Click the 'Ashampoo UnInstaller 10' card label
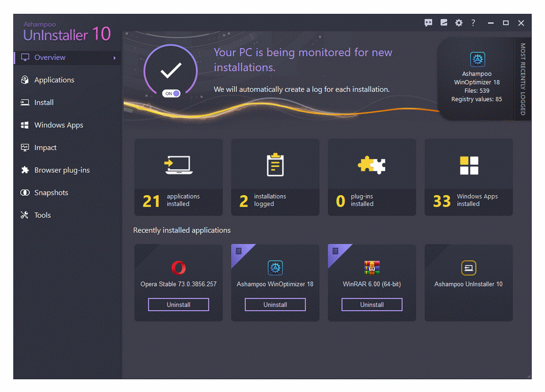 [469, 284]
